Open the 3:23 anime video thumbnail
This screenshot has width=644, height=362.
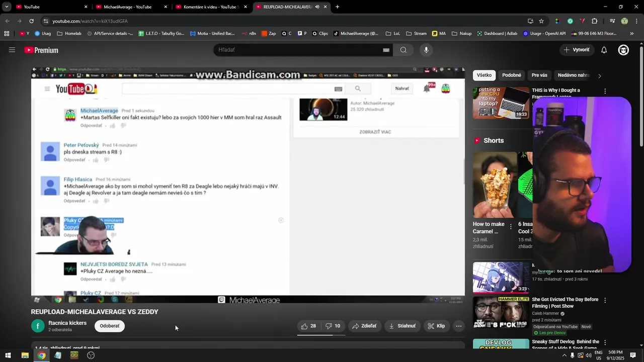click(x=501, y=278)
